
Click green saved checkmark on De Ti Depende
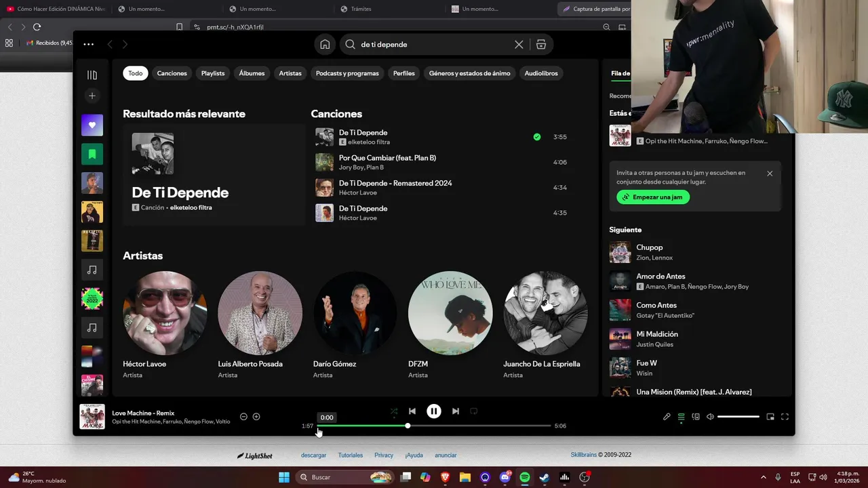click(537, 137)
